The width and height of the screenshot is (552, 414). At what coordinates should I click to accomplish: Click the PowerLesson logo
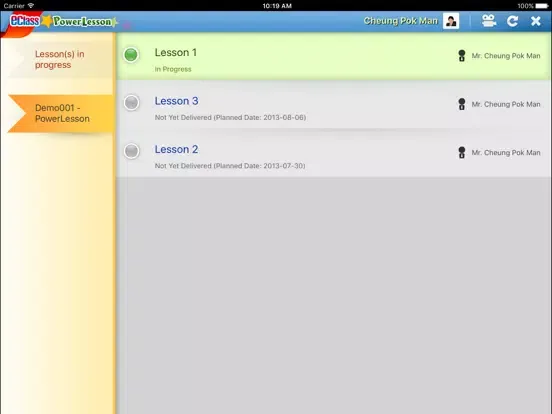tap(82, 22)
